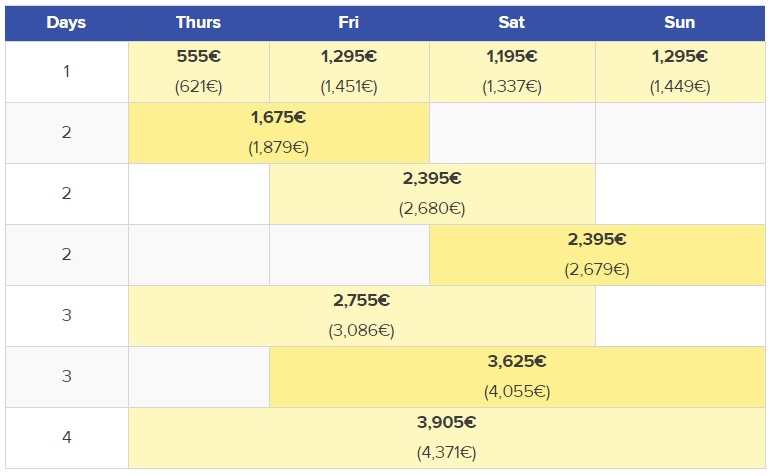The width and height of the screenshot is (775, 476).
Task: Pick the 2,395€ Saturday-Sunday two-day price
Action: [x=596, y=240]
